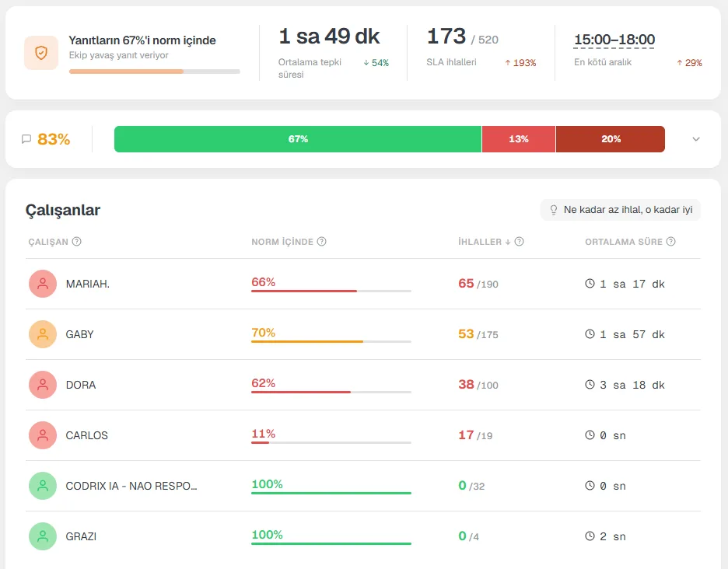Click GABY's '1 sa 57 dk' average time
Image resolution: width=728 pixels, height=569 pixels.
tap(632, 334)
